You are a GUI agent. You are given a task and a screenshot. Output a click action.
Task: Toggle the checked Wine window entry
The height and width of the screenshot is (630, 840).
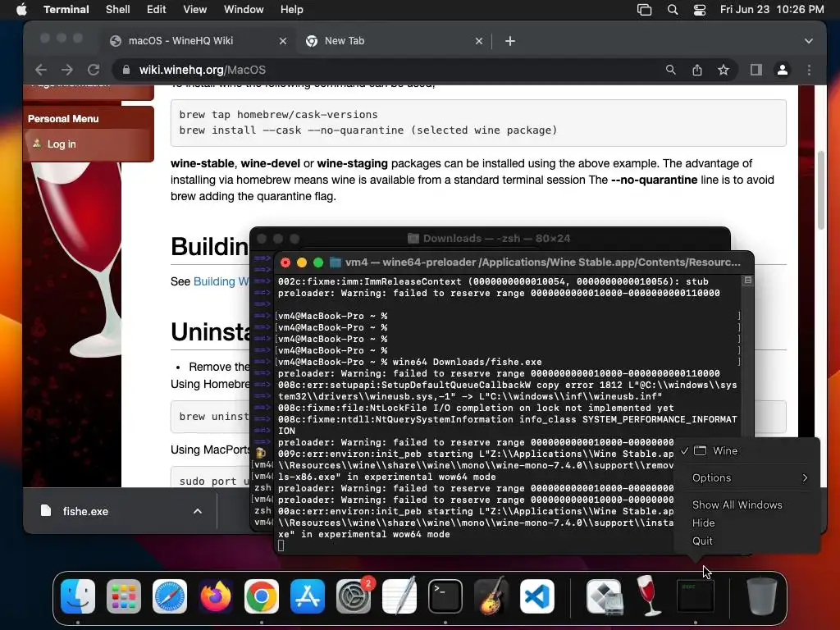(x=747, y=451)
